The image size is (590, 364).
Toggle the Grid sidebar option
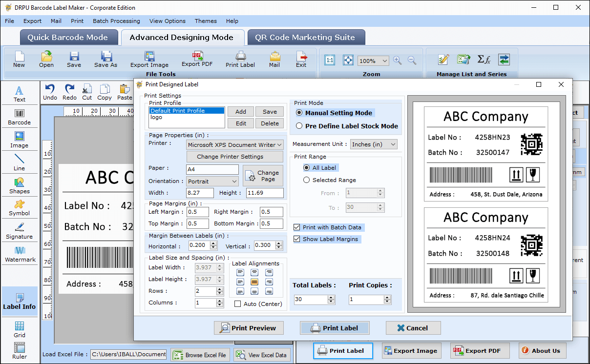tap(20, 330)
